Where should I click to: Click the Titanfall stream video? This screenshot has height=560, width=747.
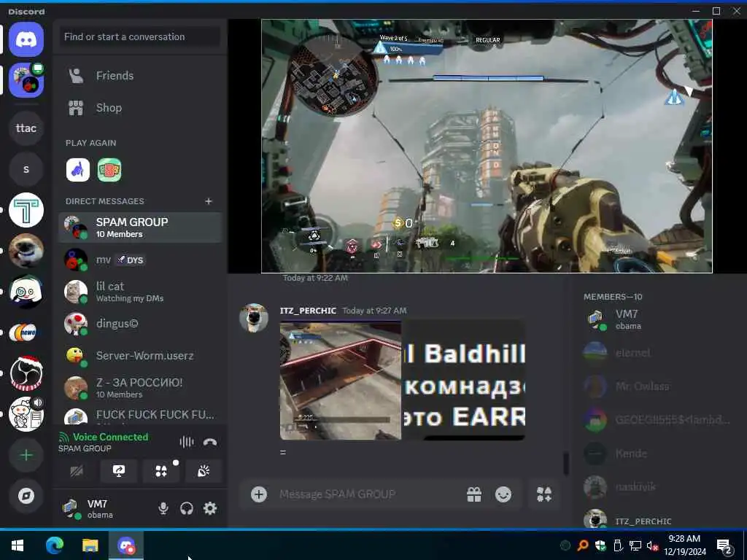[487, 146]
